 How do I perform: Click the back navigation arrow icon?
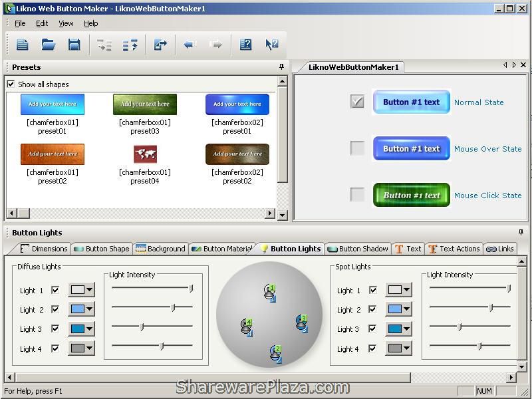click(x=189, y=44)
